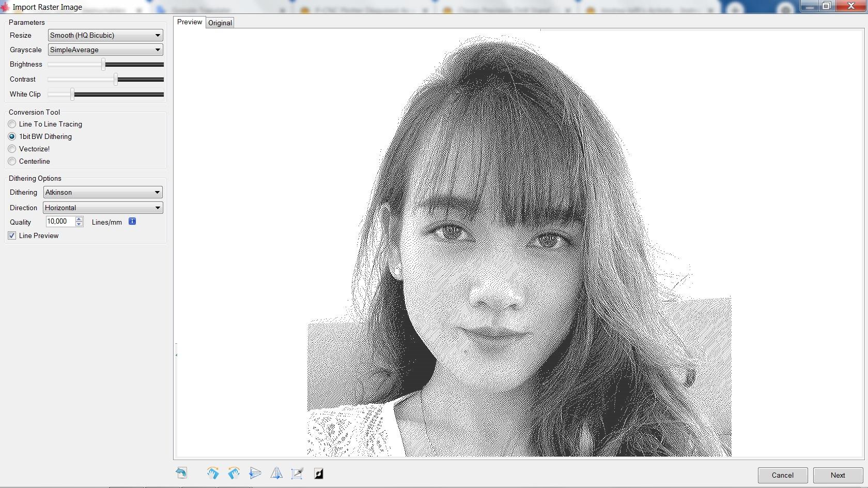Screen dimensions: 868x488
Task: Switch to the Preview tab
Action: point(190,22)
